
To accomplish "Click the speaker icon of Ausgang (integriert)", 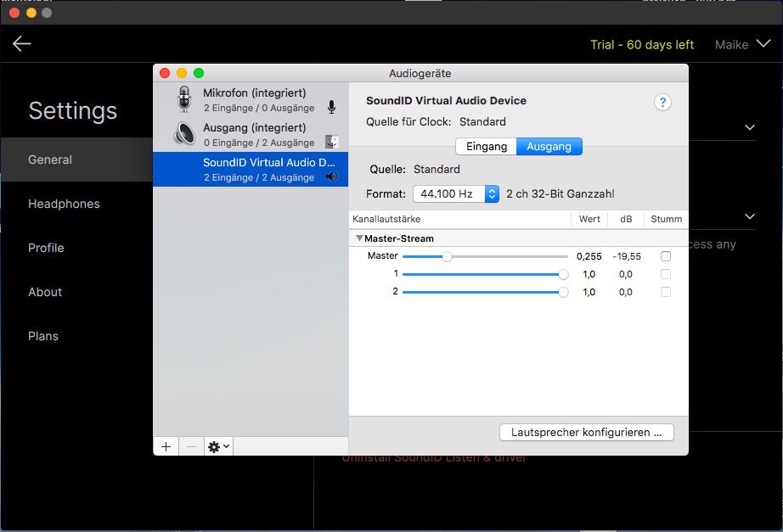I will point(184,135).
